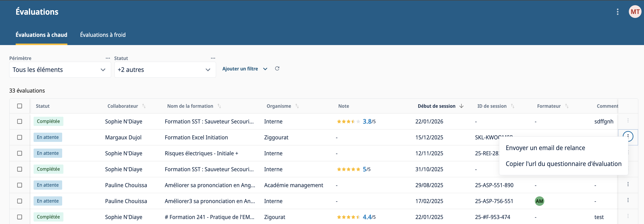Select 'Copier l'url du questionnaire d'évaluation'
This screenshot has height=224, width=644.
tap(563, 164)
